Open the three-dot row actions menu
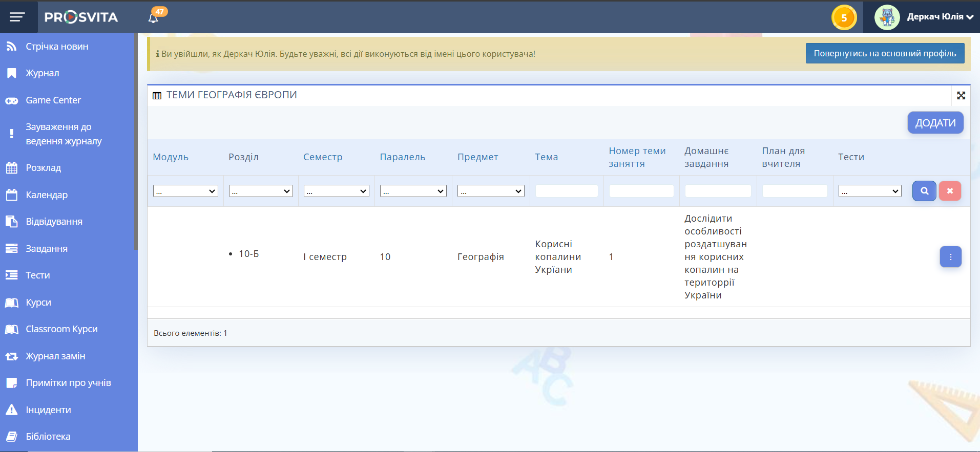Image resolution: width=980 pixels, height=452 pixels. point(950,257)
